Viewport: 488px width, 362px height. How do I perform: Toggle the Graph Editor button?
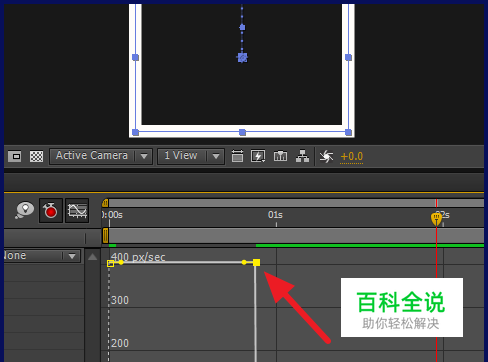(77, 211)
